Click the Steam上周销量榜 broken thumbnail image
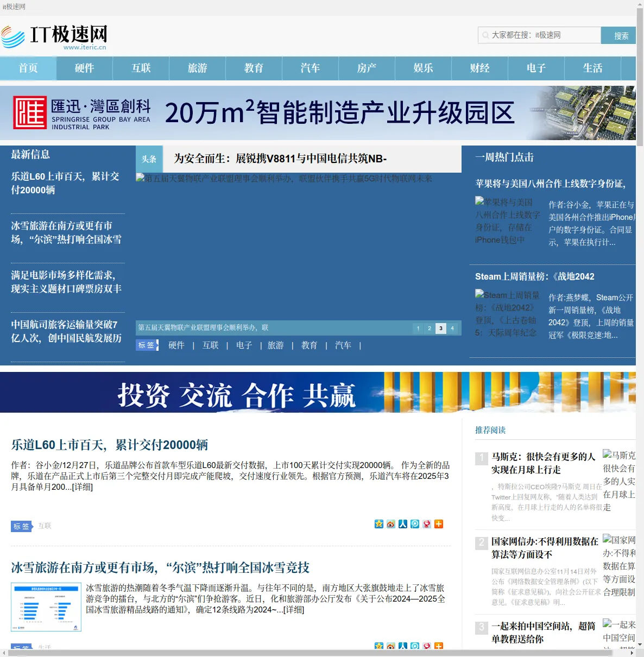Image resolution: width=644 pixels, height=657 pixels. coord(508,314)
